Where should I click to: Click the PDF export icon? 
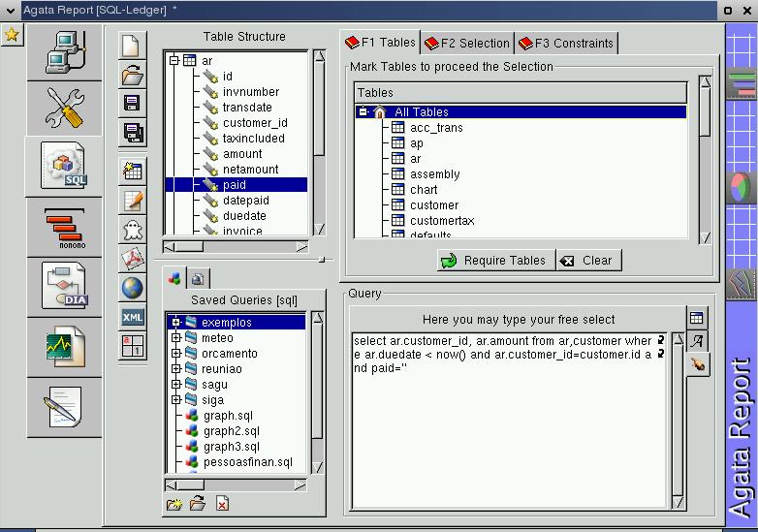pos(133,259)
